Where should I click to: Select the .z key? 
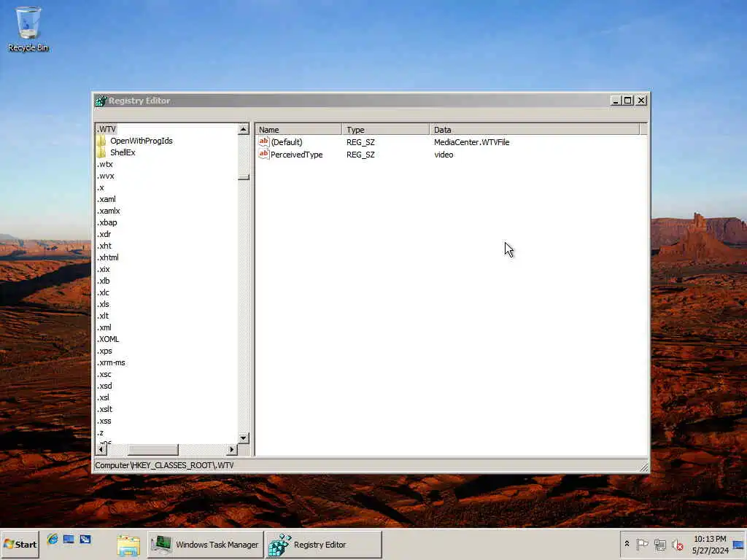point(101,432)
